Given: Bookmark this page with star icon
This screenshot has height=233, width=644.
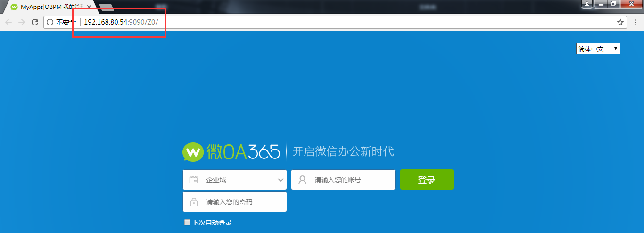Looking at the screenshot, I should click(620, 22).
